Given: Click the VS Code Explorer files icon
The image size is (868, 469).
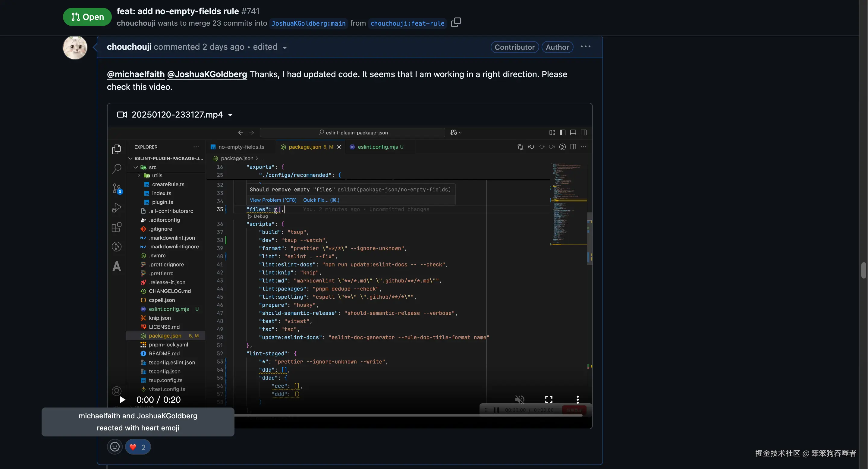Looking at the screenshot, I should click(x=117, y=149).
